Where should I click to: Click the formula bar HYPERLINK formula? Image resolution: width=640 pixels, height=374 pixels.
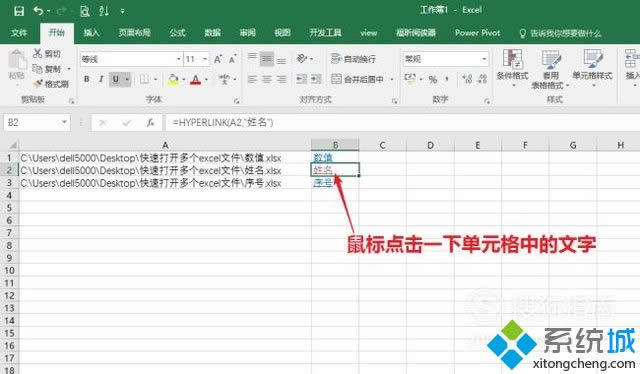coord(223,122)
